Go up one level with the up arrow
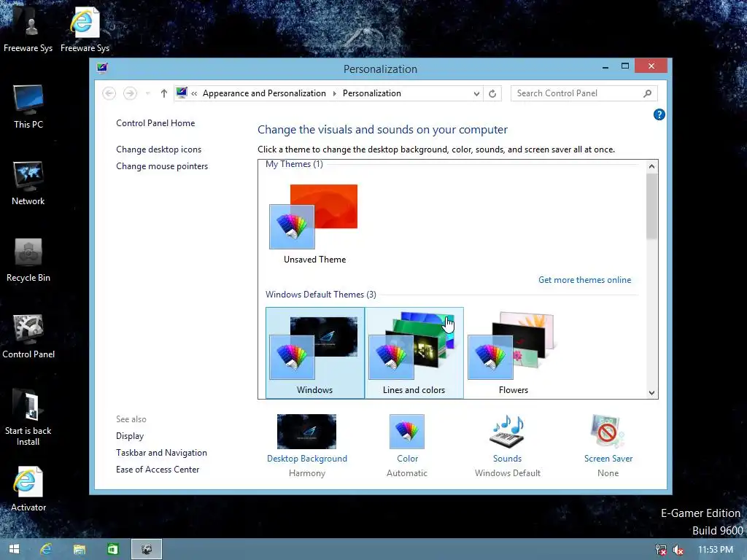Image resolution: width=747 pixels, height=560 pixels. tap(164, 93)
